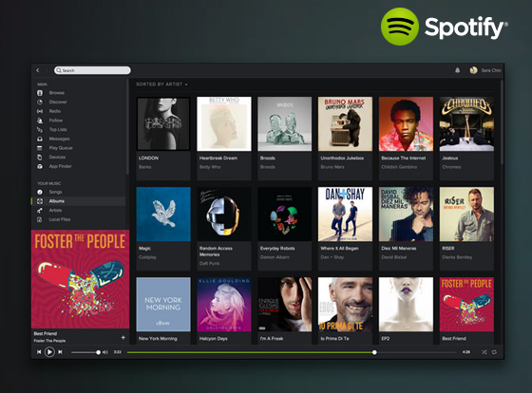Click the Foster The People artist under now playing
Viewport: 532px width, 393px height.
coord(49,341)
